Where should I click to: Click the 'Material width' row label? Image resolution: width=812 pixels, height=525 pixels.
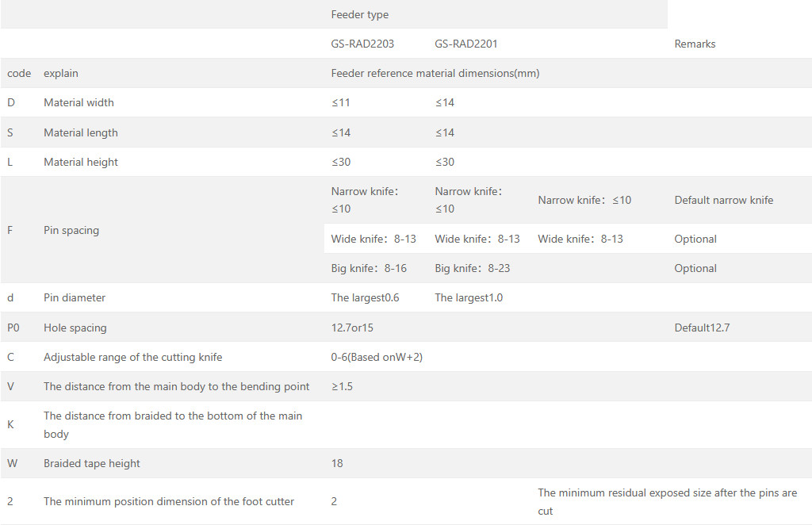(79, 103)
